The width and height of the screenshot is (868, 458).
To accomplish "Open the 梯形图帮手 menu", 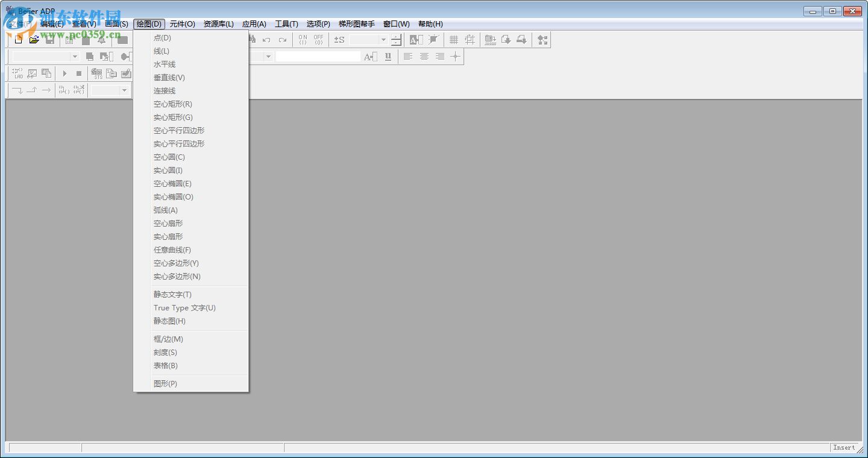I will click(357, 24).
